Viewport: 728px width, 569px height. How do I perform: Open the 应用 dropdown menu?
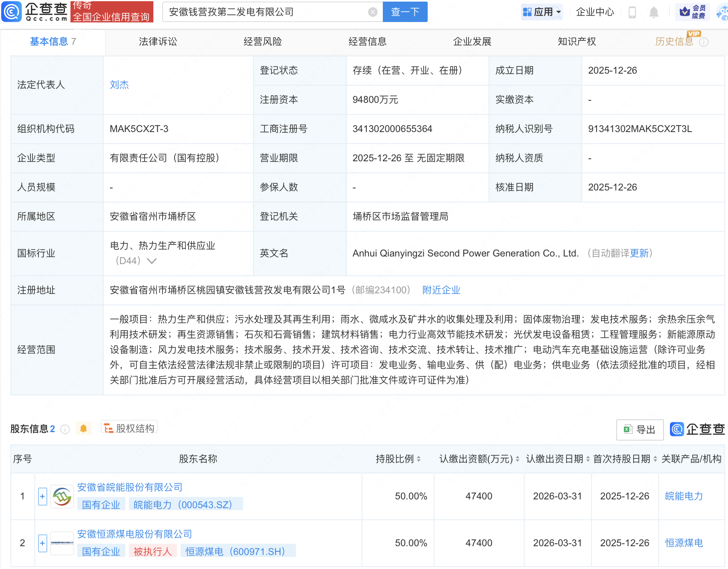click(542, 12)
